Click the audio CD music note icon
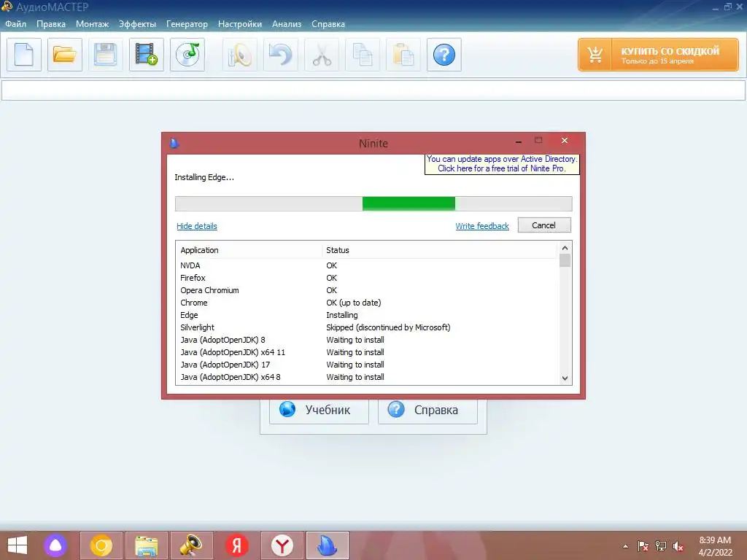This screenshot has height=560, width=747. pyautogui.click(x=187, y=55)
